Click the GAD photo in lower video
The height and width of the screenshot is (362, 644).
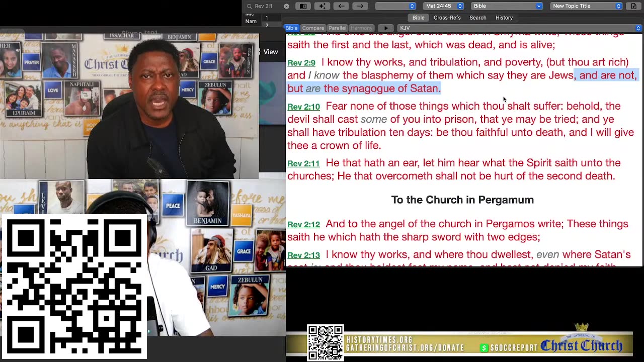[211, 249]
